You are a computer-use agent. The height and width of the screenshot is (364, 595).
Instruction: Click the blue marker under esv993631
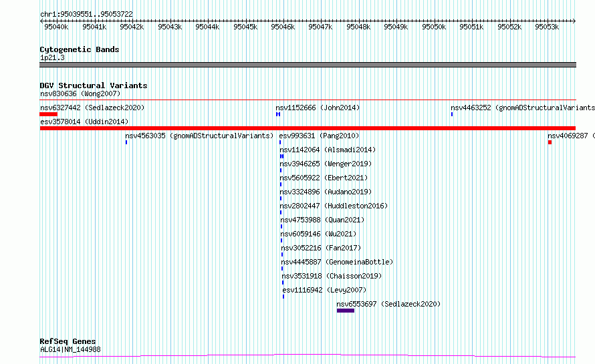280,142
